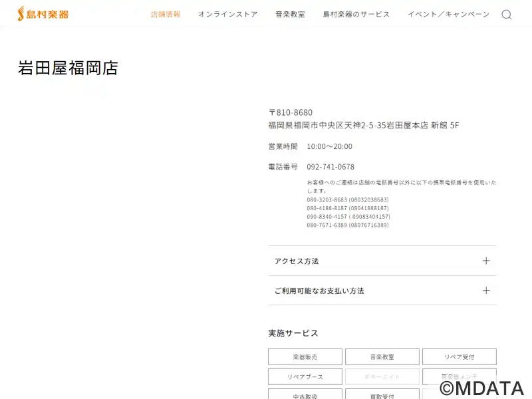Viewport: 532px width, 399px height.
Task: Click the postal code 〒810-8680
Action: 291,112
